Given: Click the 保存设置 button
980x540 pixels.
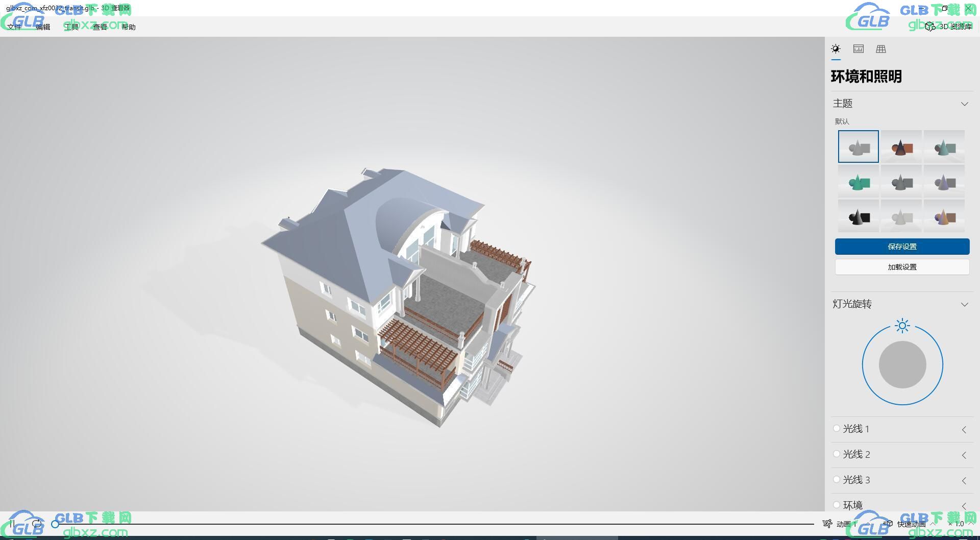Looking at the screenshot, I should tap(902, 247).
